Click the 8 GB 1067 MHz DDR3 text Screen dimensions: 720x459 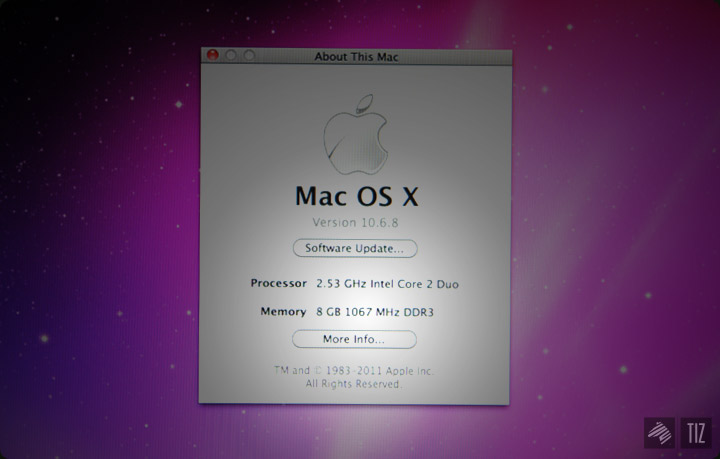click(x=375, y=312)
